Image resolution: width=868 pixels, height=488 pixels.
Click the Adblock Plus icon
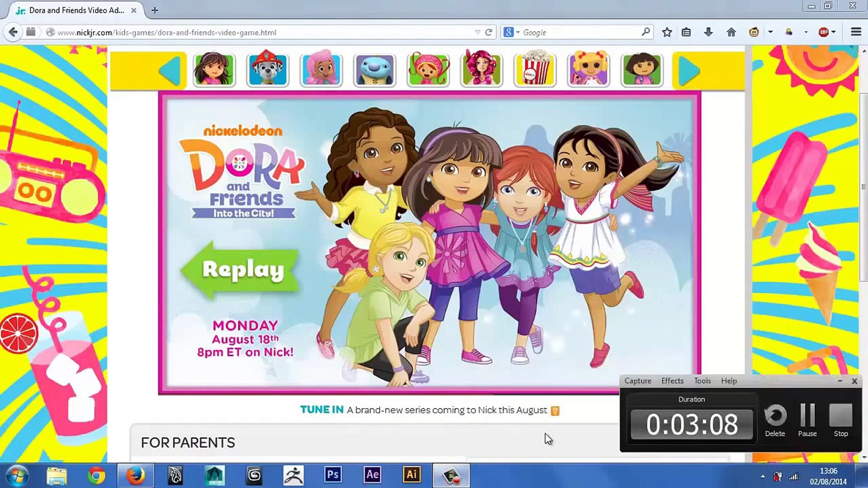824,32
